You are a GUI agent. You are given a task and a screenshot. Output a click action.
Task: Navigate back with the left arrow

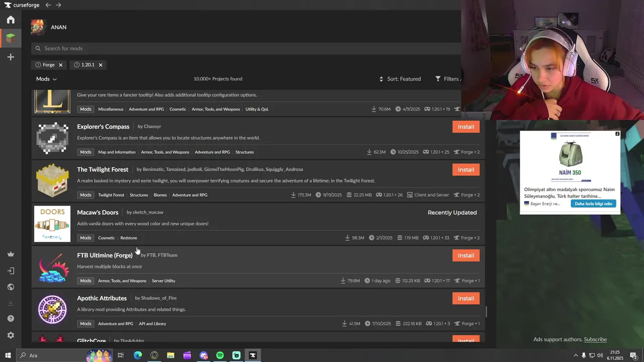(x=48, y=5)
